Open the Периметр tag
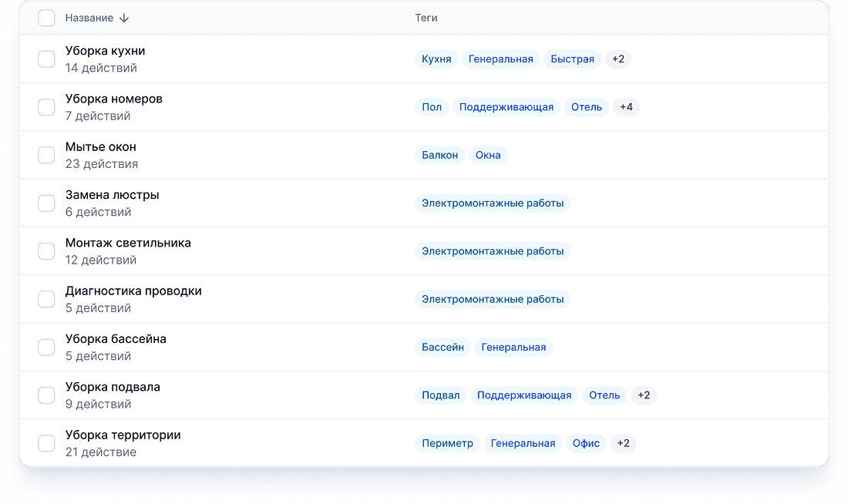The height and width of the screenshot is (504, 848). click(447, 442)
